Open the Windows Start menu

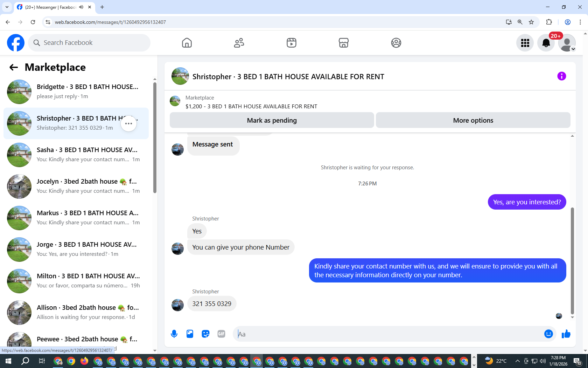8,361
